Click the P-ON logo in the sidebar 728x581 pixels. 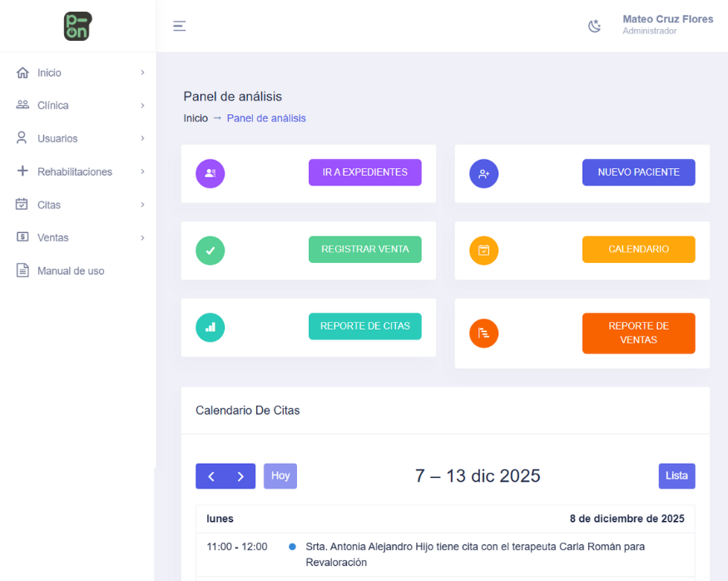(x=77, y=26)
